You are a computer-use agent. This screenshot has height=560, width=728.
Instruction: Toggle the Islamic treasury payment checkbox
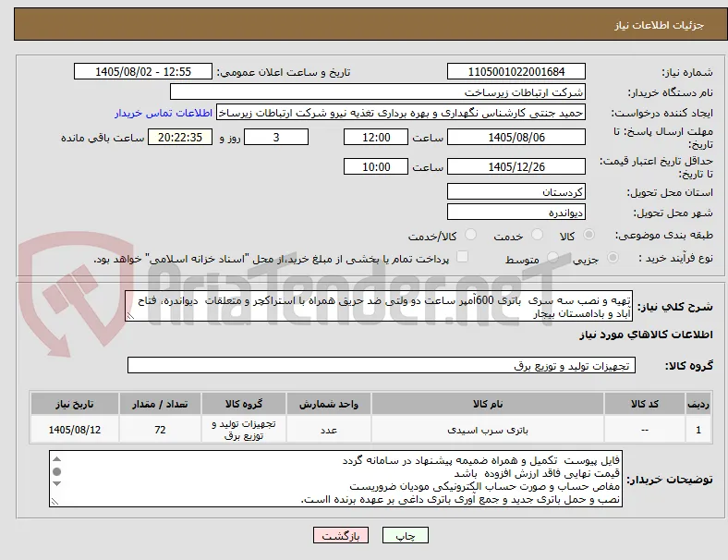pyautogui.click(x=463, y=257)
